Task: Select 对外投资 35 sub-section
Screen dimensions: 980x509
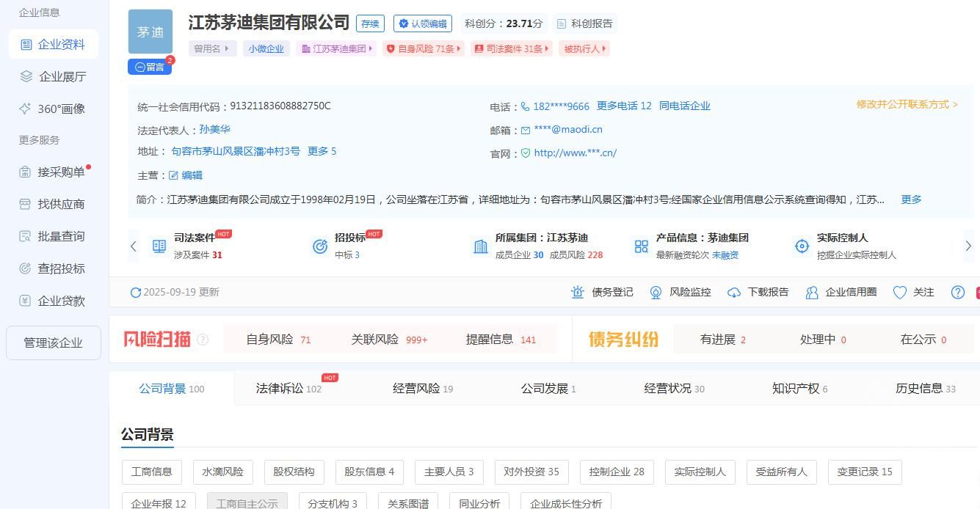Action: coord(531,472)
